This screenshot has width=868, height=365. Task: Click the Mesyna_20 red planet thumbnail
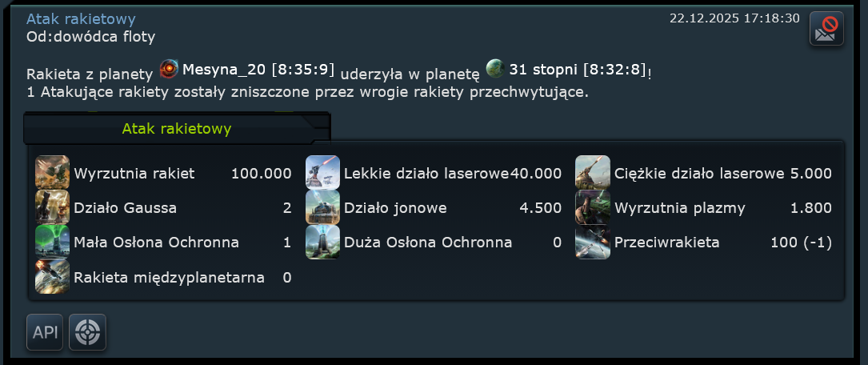coord(169,69)
